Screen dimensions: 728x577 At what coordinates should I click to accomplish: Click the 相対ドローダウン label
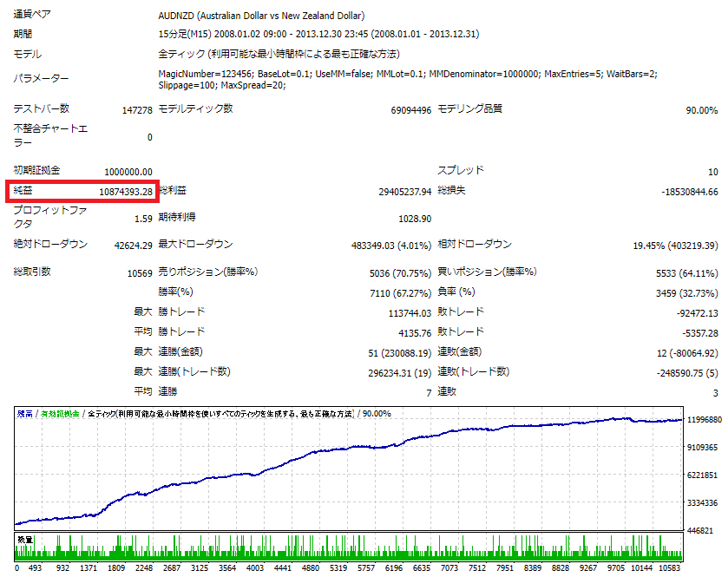tap(475, 244)
